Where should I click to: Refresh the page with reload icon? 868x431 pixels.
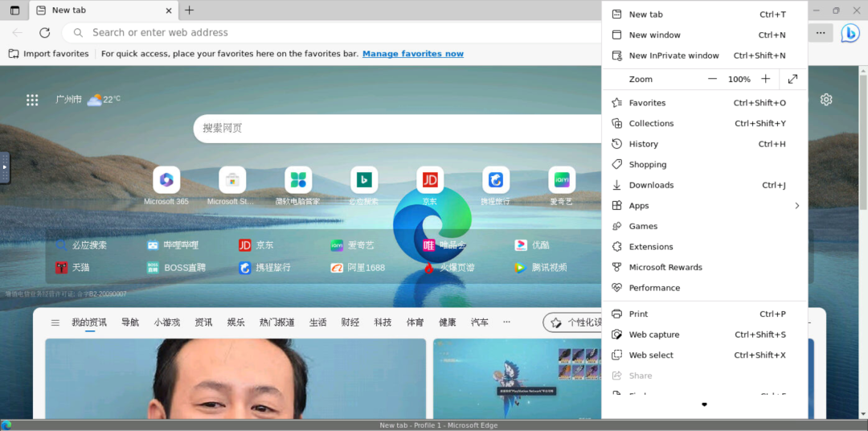point(45,33)
